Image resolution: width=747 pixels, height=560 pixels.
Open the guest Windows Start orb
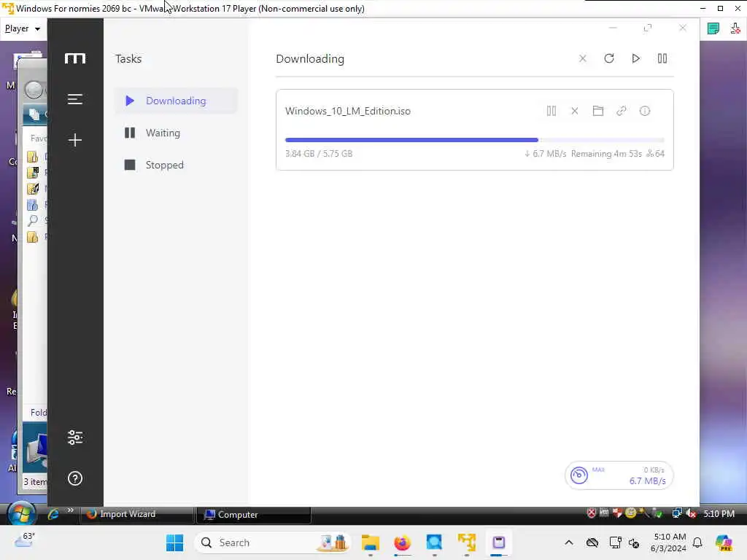point(21,513)
